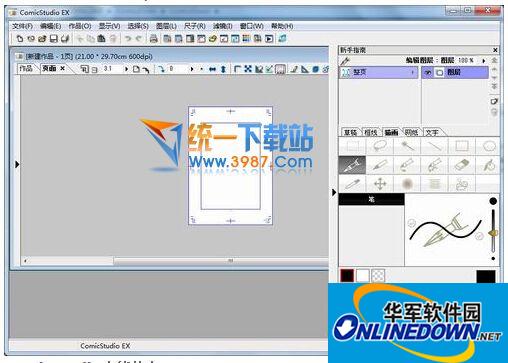Viewport: 508px width, 363px height.
Task: Toggle the corner crop-mark icon in page toolbar
Action: [x=237, y=69]
